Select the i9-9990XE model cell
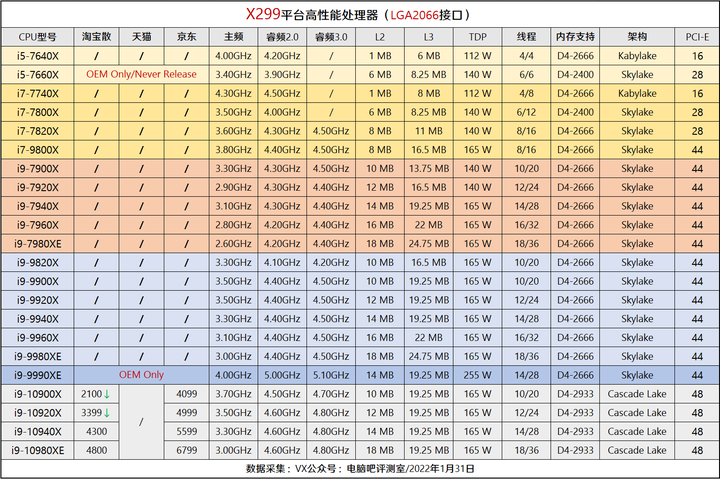Image resolution: width=720 pixels, height=479 pixels. pyautogui.click(x=38, y=375)
